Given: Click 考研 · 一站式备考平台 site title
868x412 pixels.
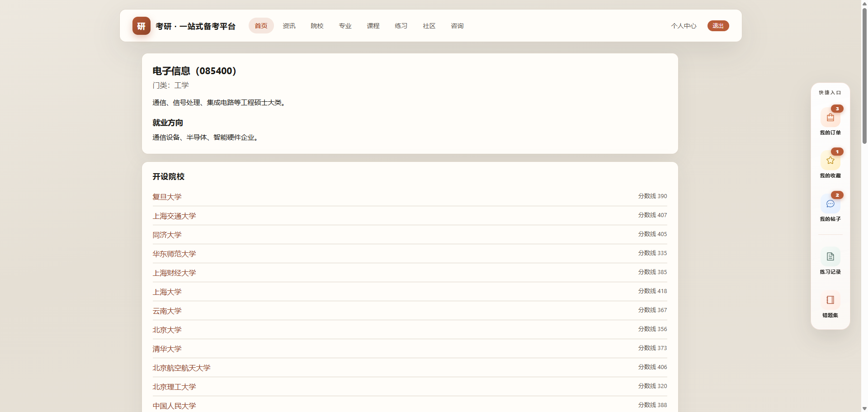Looking at the screenshot, I should tap(195, 26).
